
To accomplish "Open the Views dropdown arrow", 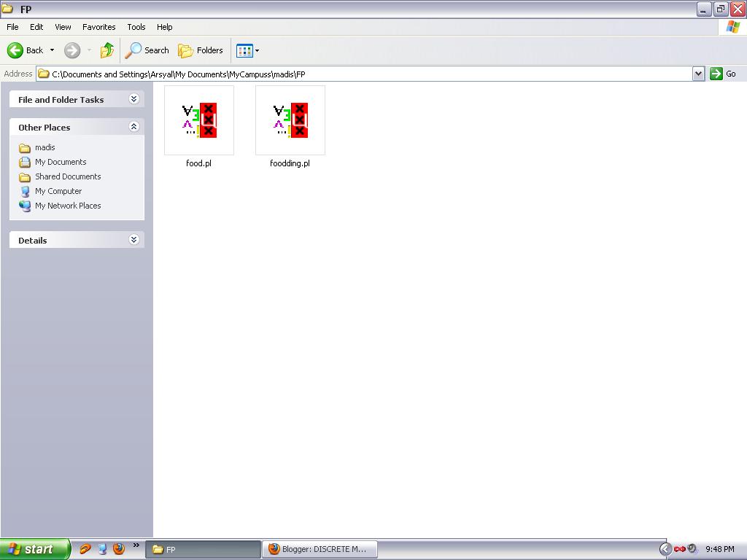I will pos(258,50).
